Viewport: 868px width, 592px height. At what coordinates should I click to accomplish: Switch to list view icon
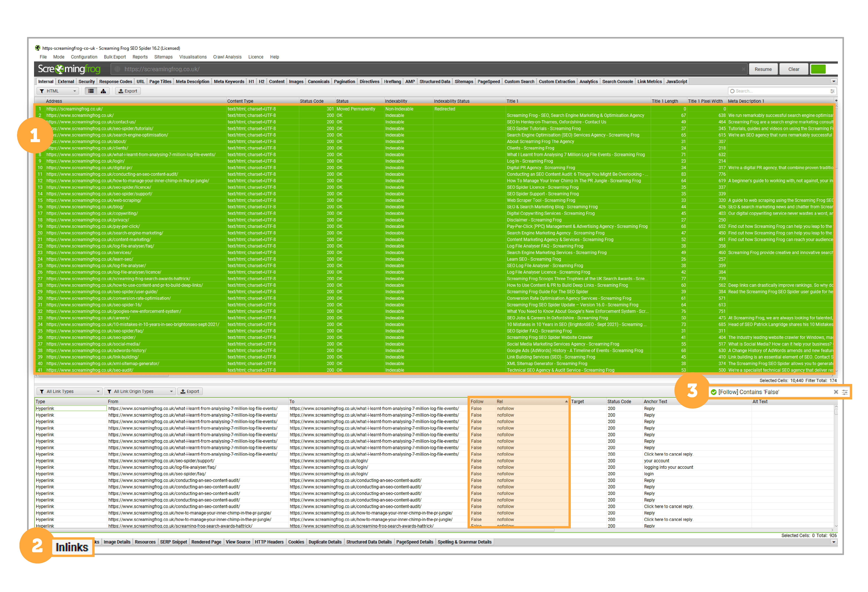pyautogui.click(x=91, y=91)
